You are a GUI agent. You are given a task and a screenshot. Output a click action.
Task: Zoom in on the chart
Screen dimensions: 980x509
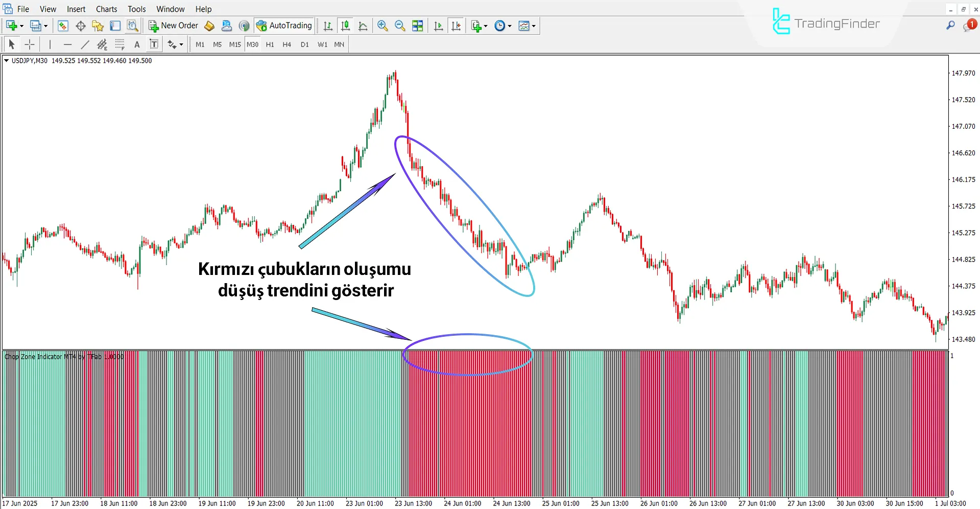(383, 26)
